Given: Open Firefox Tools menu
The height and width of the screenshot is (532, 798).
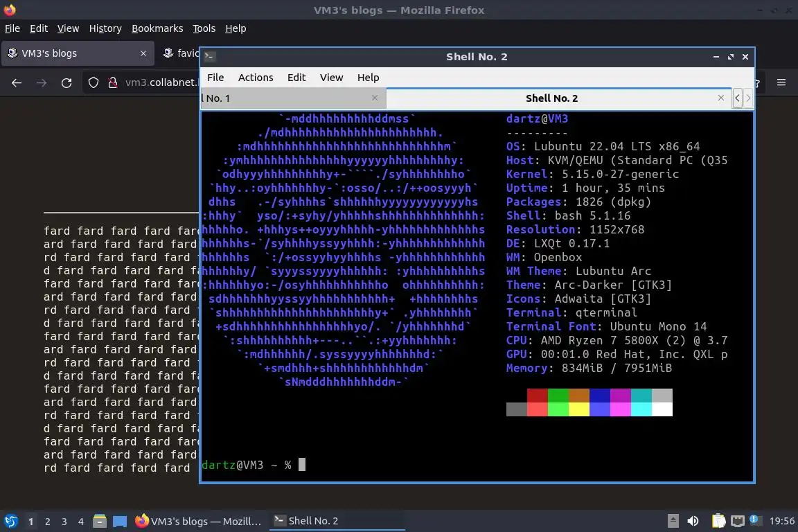Looking at the screenshot, I should [204, 28].
